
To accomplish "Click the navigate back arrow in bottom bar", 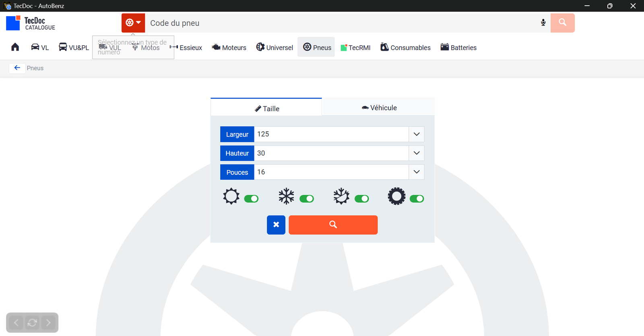I will click(16, 323).
